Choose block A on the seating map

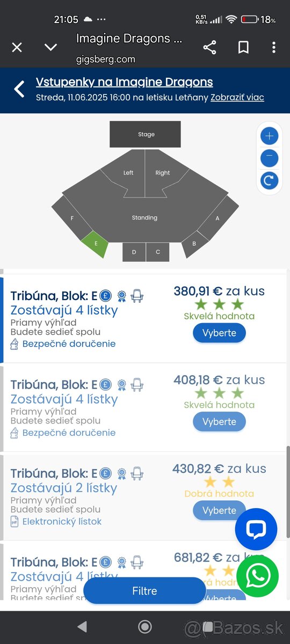coord(218,217)
